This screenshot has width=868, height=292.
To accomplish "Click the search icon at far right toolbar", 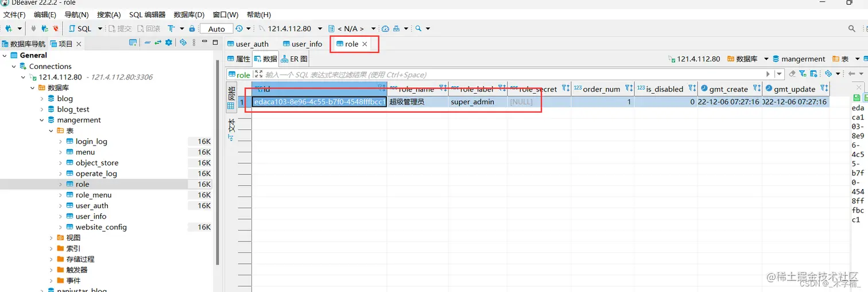I will click(852, 28).
